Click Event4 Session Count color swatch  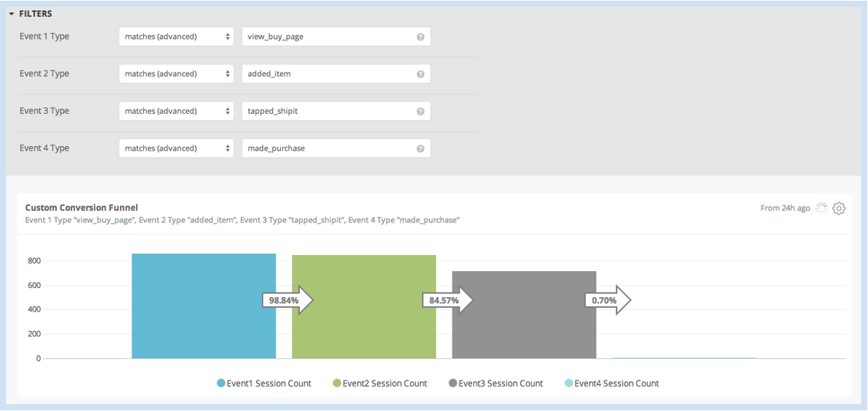point(568,383)
